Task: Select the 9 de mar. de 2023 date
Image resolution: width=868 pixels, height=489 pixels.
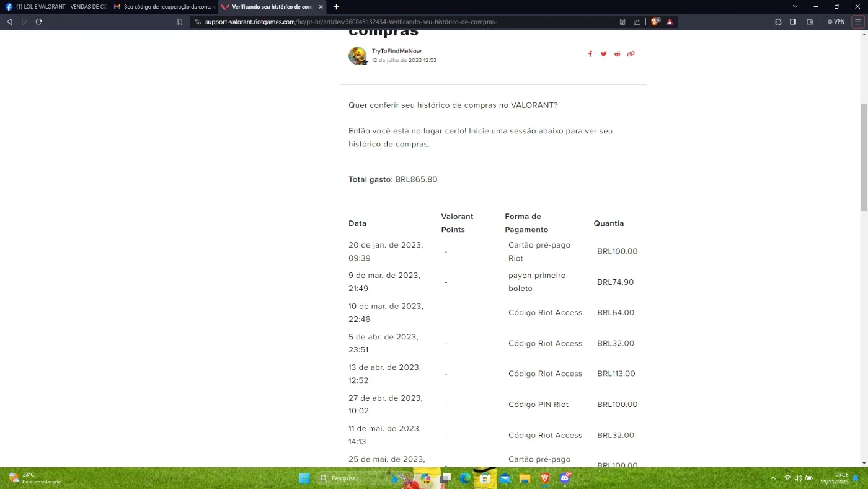Action: point(384,282)
